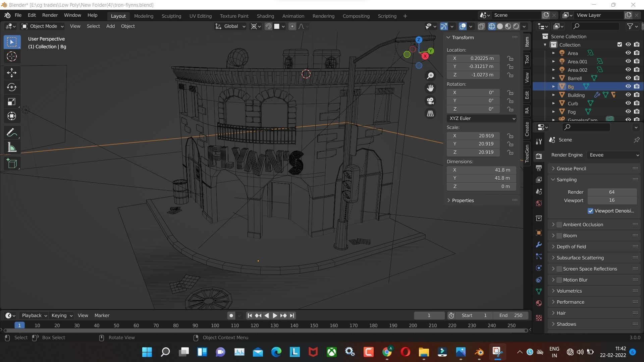Hide the Curb object eye icon
644x362 pixels.
pos(628,103)
